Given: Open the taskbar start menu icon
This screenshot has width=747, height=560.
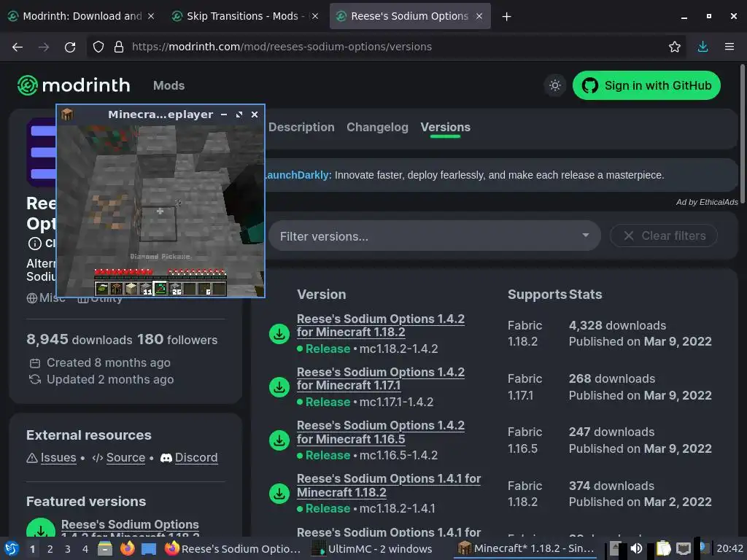Looking at the screenshot, I should pos(12,548).
